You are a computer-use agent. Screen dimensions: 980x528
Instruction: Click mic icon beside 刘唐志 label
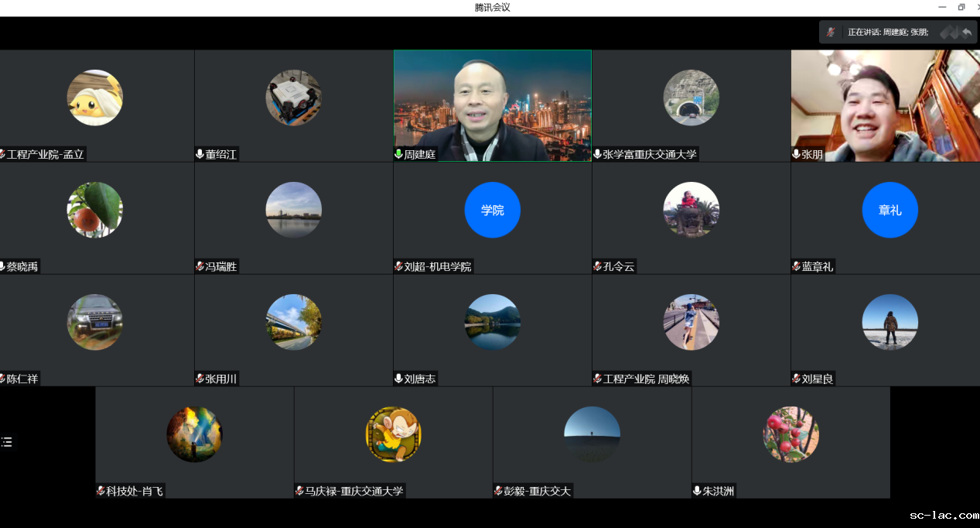[398, 379]
